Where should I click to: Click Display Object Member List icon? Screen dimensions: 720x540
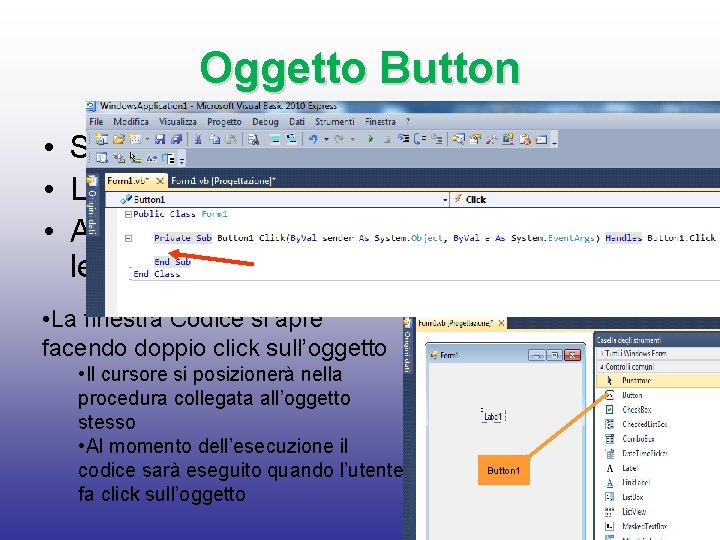click(102, 158)
